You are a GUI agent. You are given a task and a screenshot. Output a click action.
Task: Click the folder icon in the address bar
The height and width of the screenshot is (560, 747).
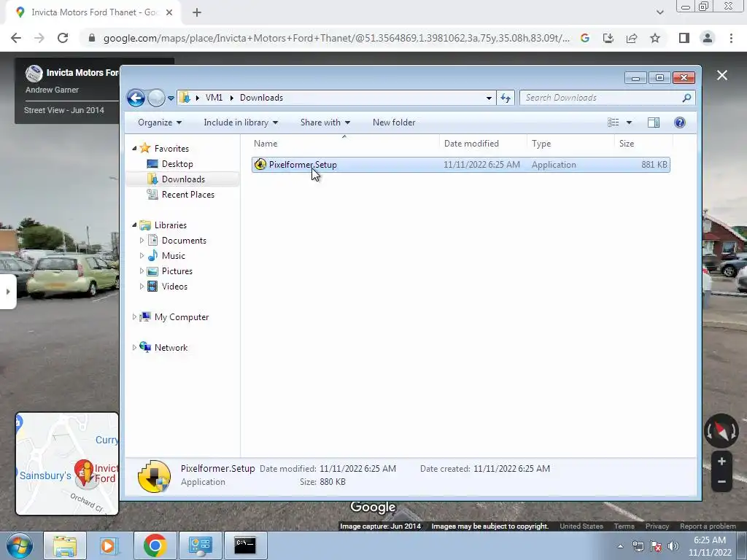[x=185, y=98]
